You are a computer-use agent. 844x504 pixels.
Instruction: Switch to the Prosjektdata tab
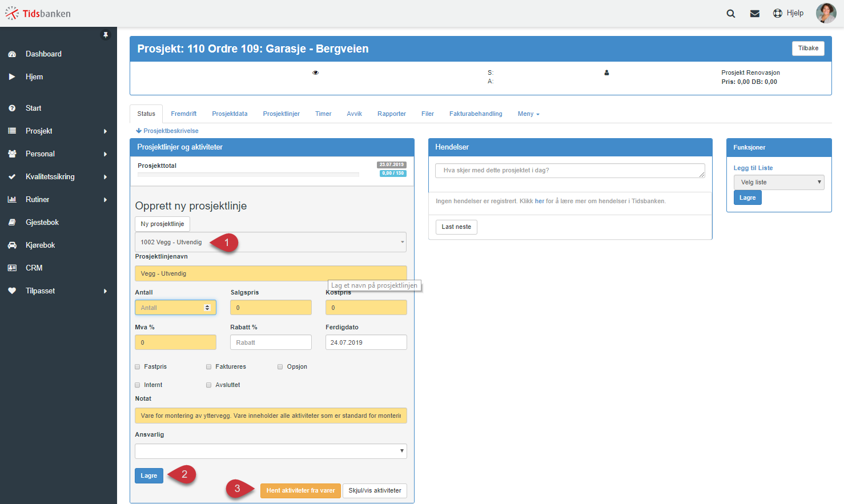pos(230,114)
